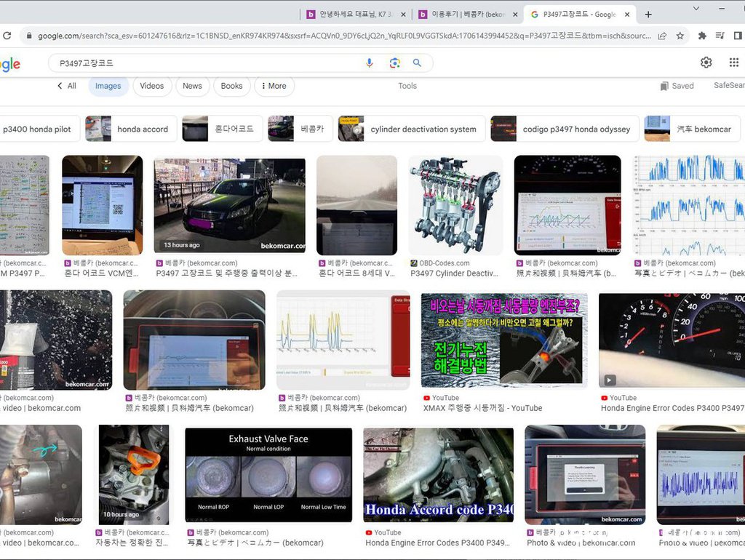
Task: Expand the More search filters menu
Action: (x=274, y=86)
